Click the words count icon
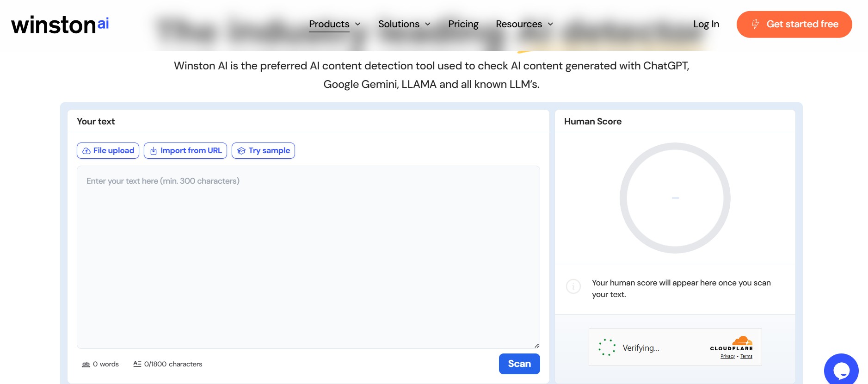Screen dimensions: 868x384 tap(86, 364)
